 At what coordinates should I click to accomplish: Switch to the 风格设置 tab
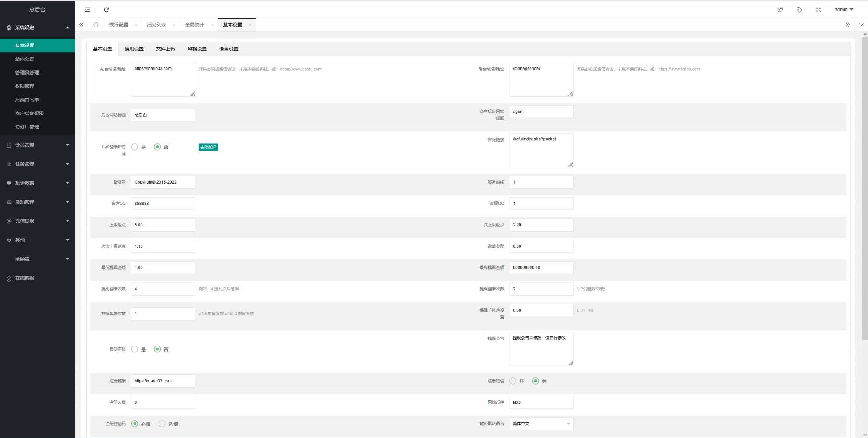pos(197,49)
